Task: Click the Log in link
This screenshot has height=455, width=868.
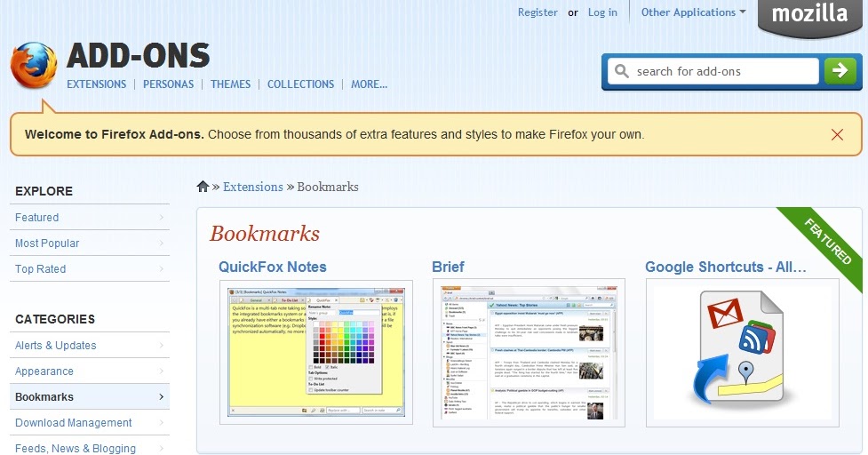Action: 602,12
